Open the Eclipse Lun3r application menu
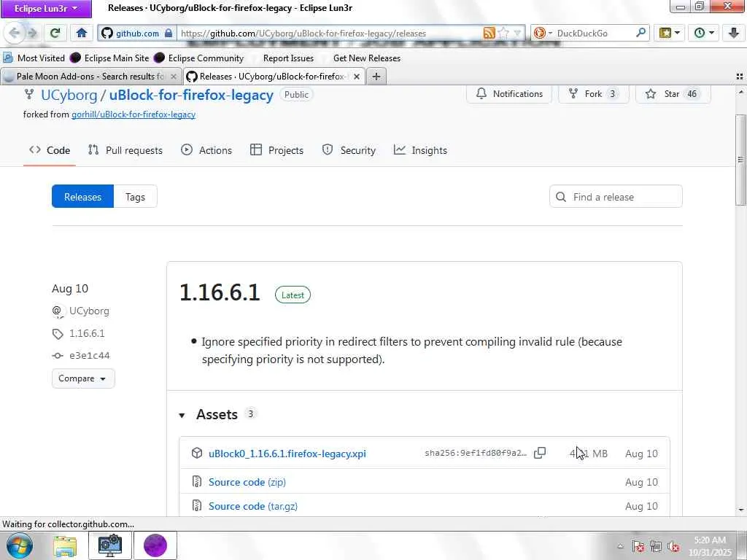747x560 pixels. pos(46,9)
